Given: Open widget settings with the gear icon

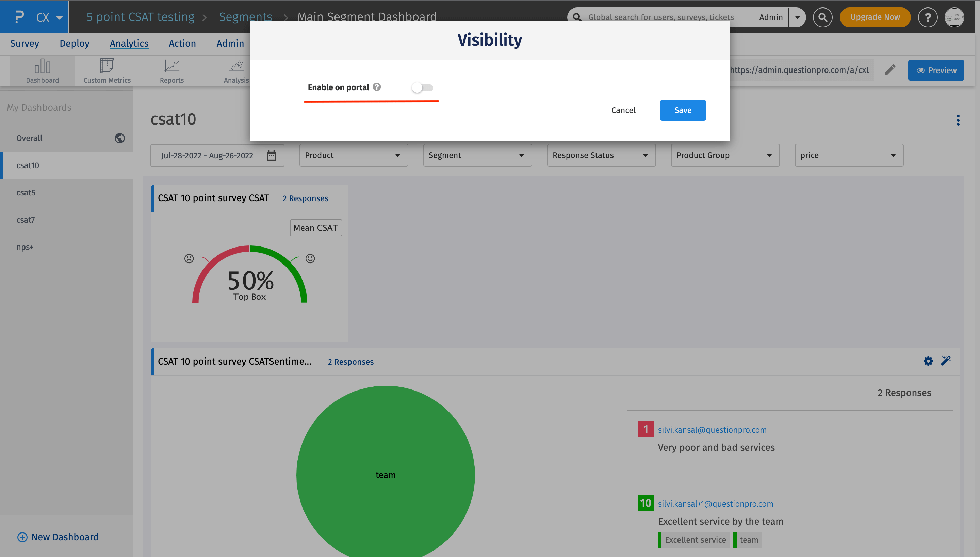Looking at the screenshot, I should [x=928, y=361].
